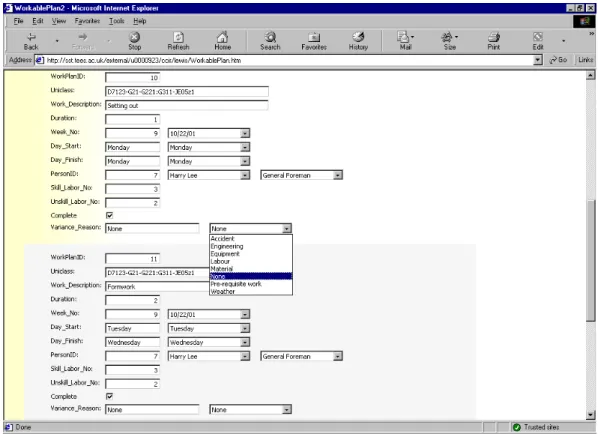Click the Go button beside the address bar
Viewport: 598px width, 434px height.
tap(558, 60)
